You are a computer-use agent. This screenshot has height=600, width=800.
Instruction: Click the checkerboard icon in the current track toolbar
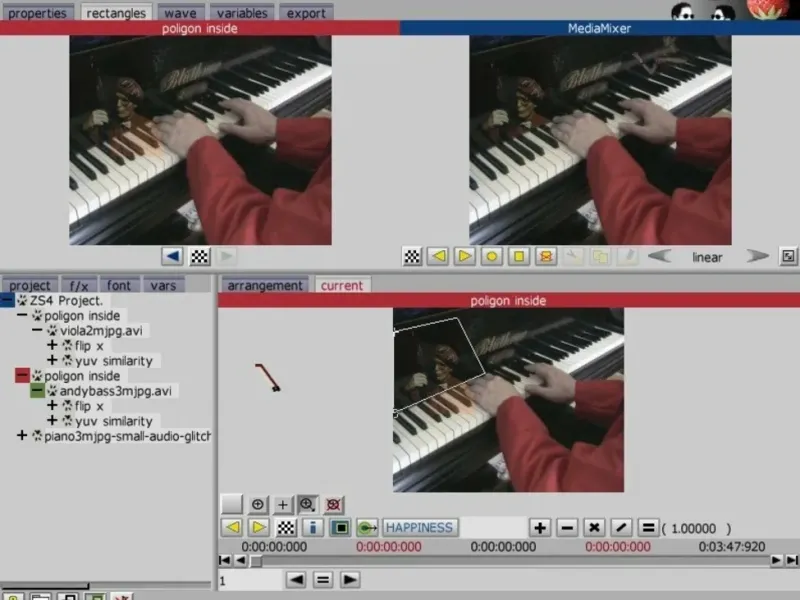pyautogui.click(x=286, y=527)
